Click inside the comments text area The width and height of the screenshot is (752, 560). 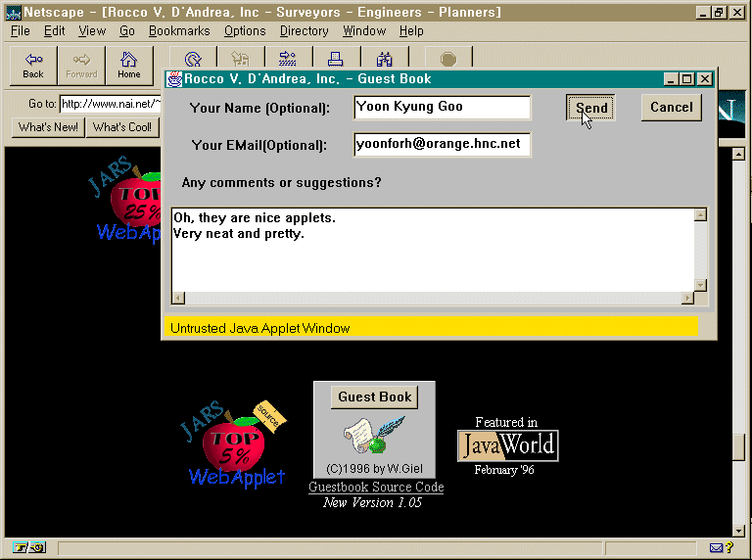coord(433,250)
